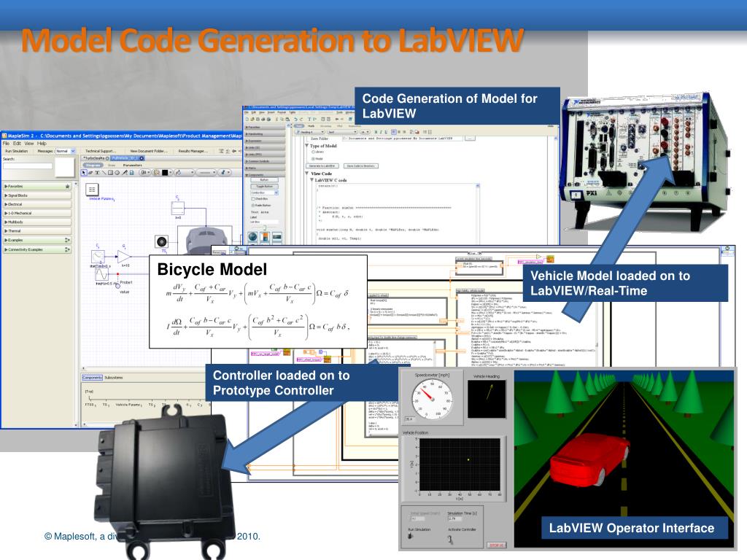The width and height of the screenshot is (747, 560).
Task: Select the Vehicle Params block in MapleSim diagram
Action: 92,190
